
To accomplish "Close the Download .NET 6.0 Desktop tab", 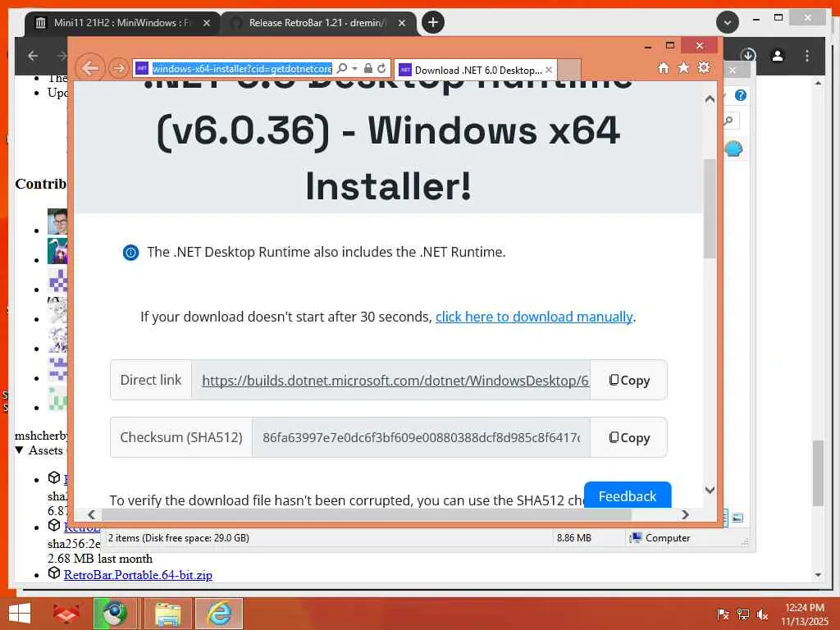I will point(549,71).
